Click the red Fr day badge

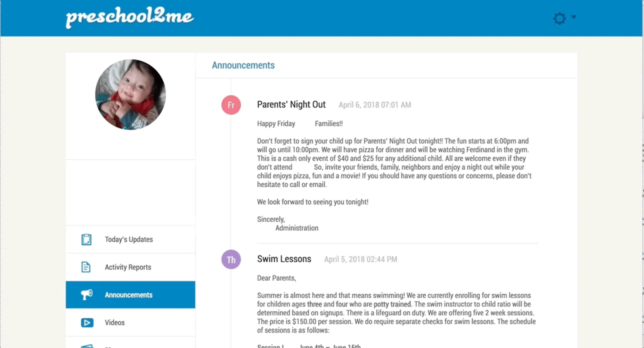tap(231, 105)
